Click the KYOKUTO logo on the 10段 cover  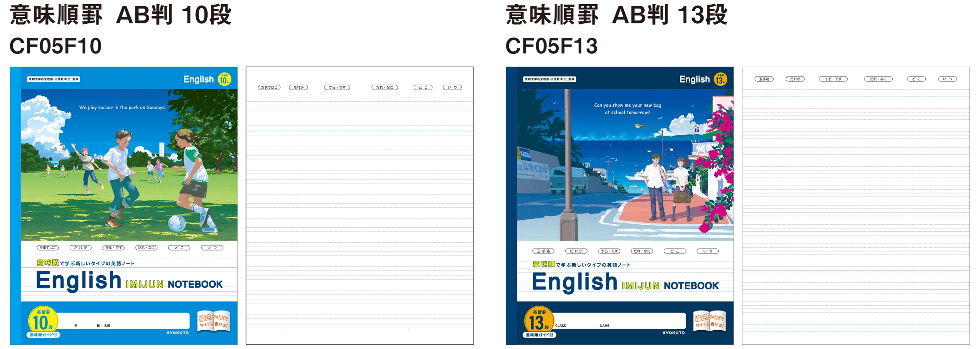[x=177, y=333]
